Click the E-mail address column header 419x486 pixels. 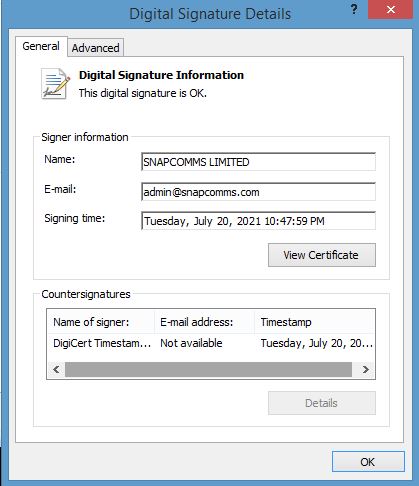tap(204, 322)
